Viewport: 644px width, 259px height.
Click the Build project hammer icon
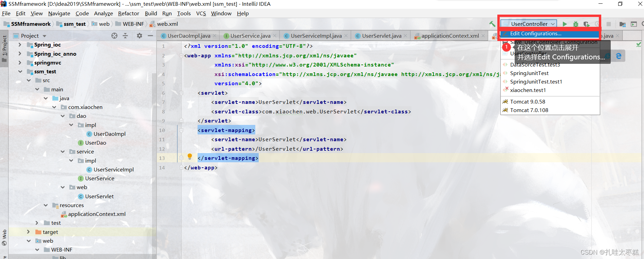coord(492,24)
